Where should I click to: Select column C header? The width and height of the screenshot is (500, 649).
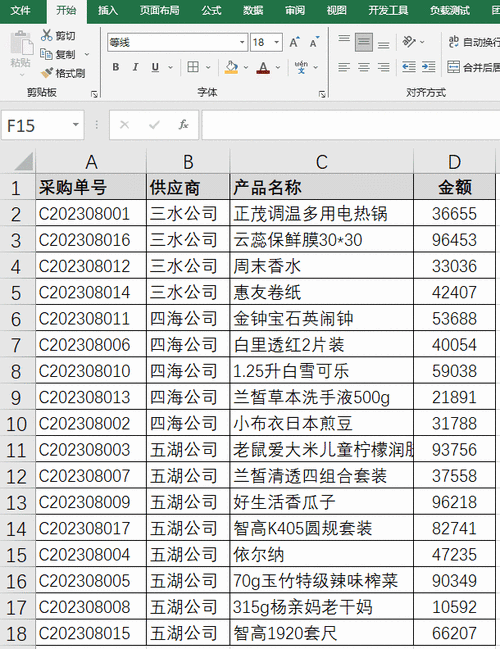322,162
